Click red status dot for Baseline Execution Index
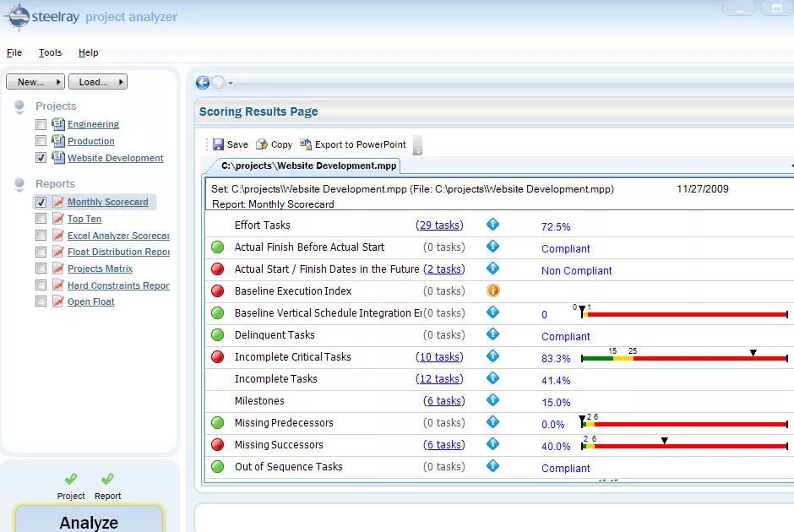794x532 pixels. (218, 291)
